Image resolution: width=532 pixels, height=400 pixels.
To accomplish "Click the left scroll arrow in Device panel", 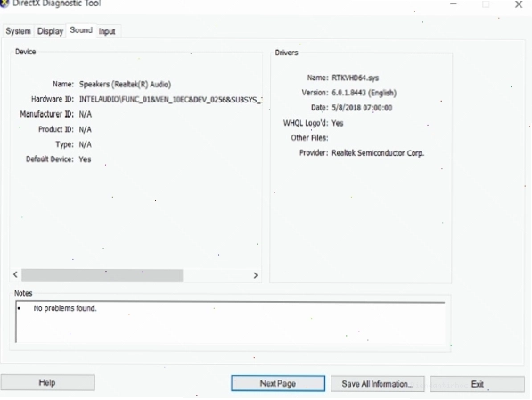I will coord(15,274).
